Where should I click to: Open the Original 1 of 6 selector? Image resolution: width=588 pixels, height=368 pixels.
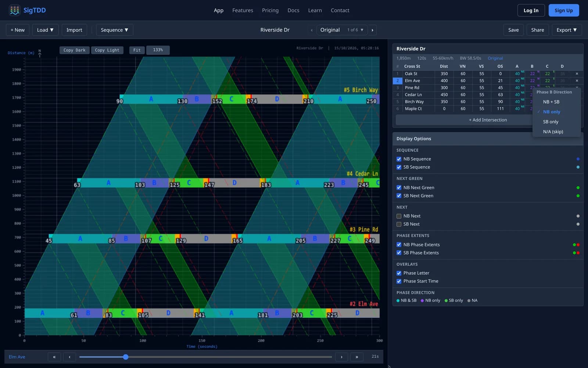(341, 30)
